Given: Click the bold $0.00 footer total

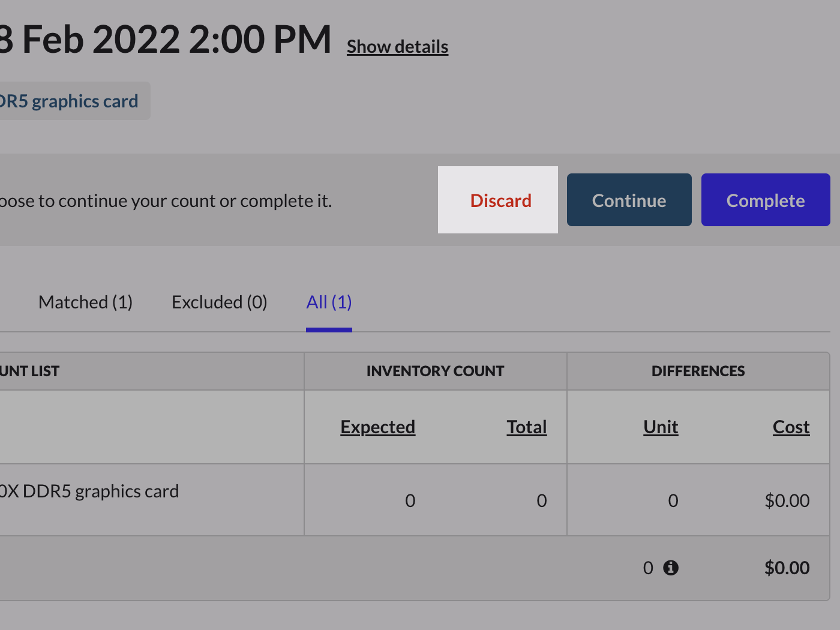Looking at the screenshot, I should tap(787, 568).
